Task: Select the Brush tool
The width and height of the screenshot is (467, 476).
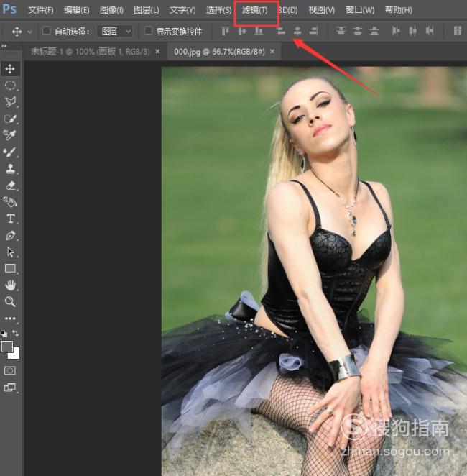Action: click(10, 152)
